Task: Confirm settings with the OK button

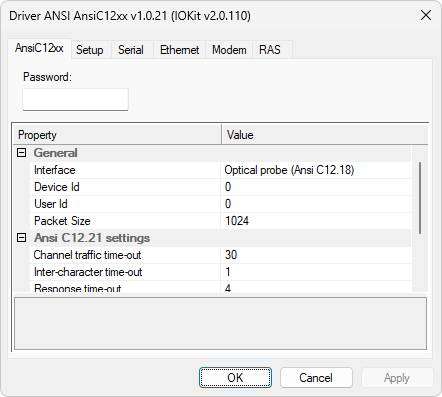Action: [x=235, y=378]
